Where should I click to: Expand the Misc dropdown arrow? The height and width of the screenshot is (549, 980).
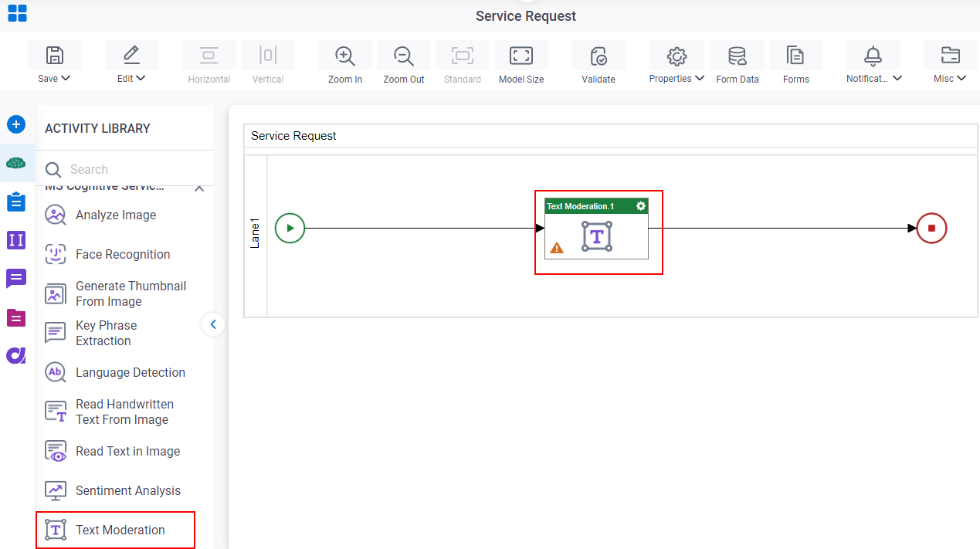click(961, 78)
